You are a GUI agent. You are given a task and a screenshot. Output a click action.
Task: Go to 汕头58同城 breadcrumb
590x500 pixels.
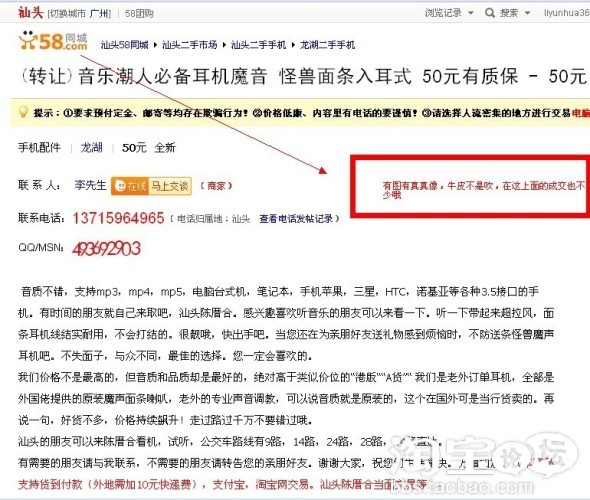(x=125, y=45)
